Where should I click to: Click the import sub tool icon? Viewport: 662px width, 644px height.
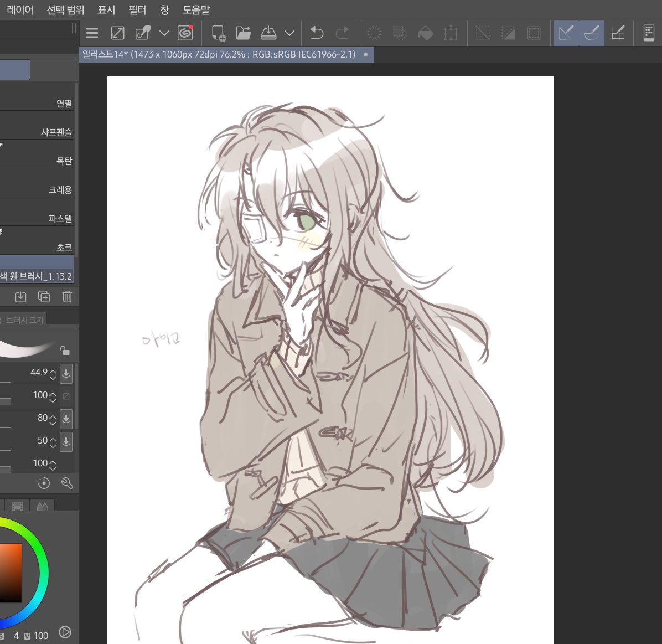20,297
